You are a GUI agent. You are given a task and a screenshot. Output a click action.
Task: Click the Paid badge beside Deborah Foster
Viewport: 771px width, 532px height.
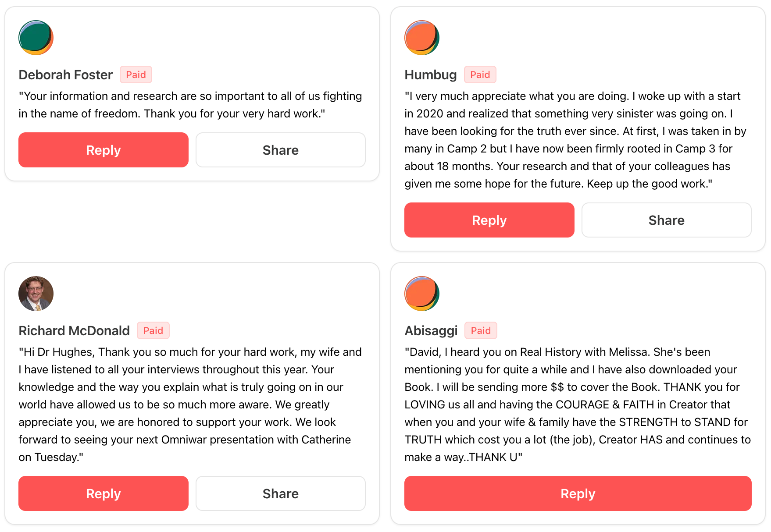[136, 75]
